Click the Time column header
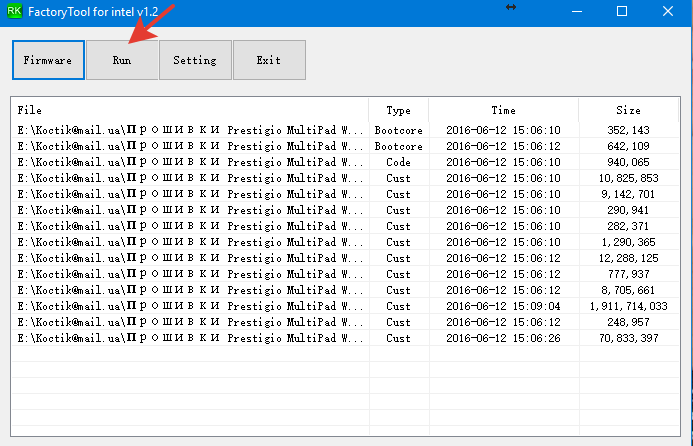Viewport: 693px width, 446px height. pyautogui.click(x=503, y=110)
